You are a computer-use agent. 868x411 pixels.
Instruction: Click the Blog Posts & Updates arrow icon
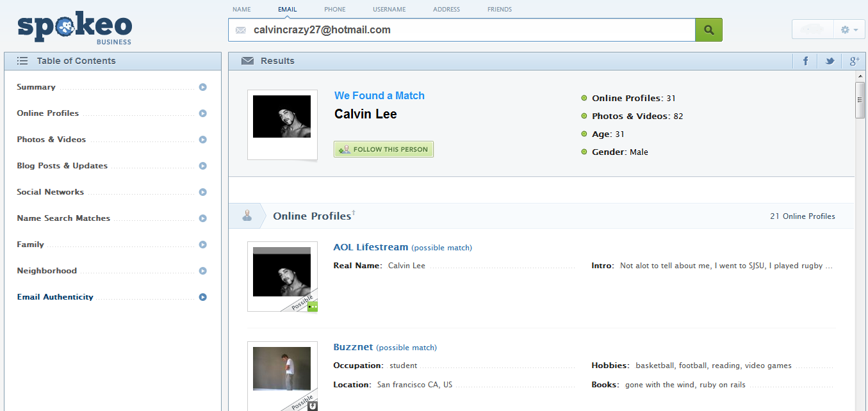click(x=202, y=166)
